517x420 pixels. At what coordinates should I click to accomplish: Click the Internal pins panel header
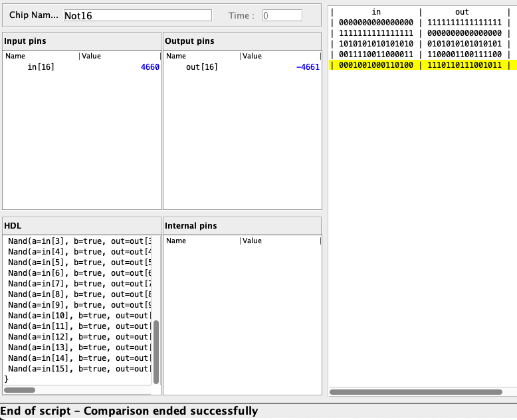click(243, 225)
